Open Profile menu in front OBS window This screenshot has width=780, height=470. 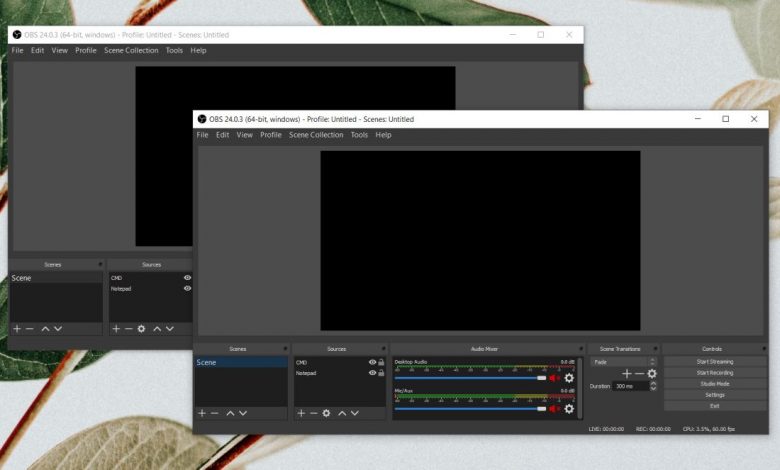pyautogui.click(x=271, y=135)
